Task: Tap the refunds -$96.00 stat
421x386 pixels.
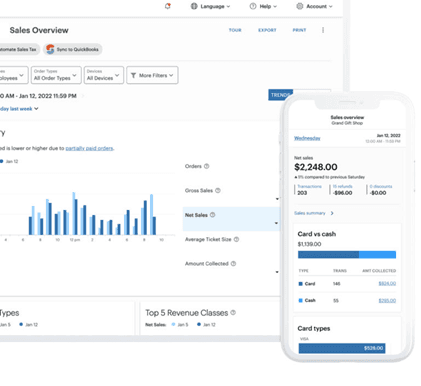Action: click(x=342, y=190)
